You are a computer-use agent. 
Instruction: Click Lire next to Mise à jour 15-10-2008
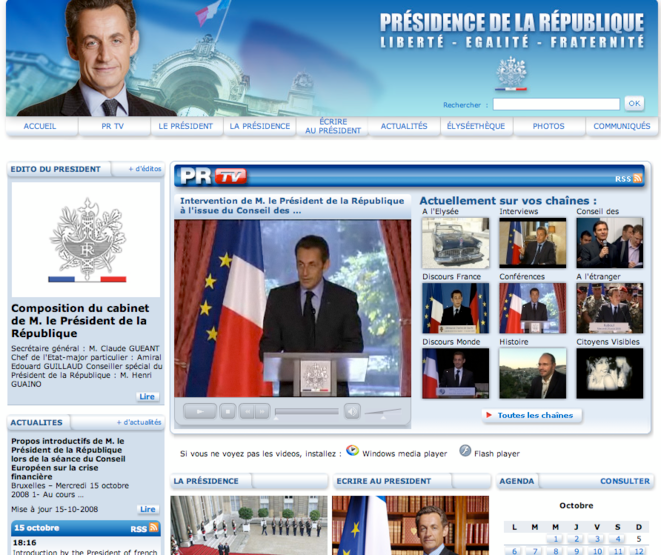(x=148, y=509)
